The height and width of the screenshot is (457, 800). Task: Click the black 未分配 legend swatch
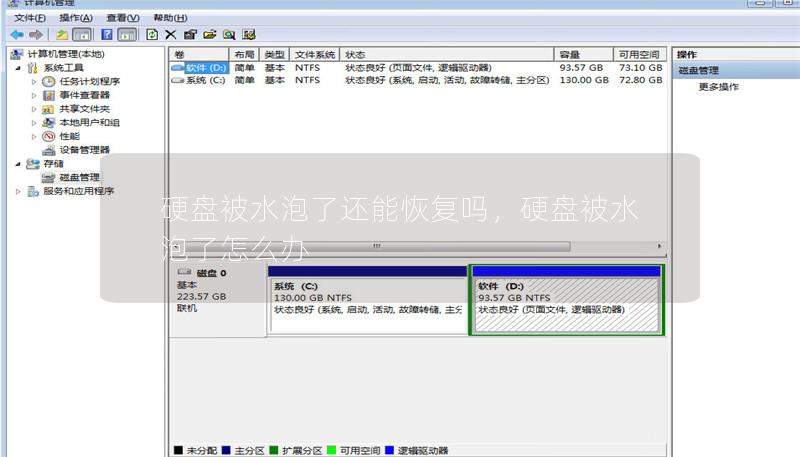178,450
